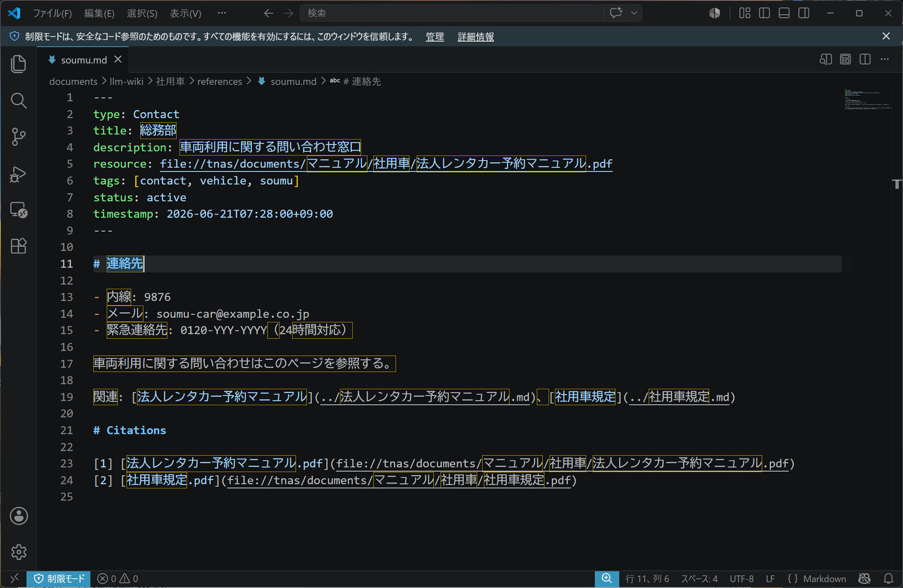This screenshot has height=588, width=903.
Task: Expand the chat dropdown chevron
Action: click(x=634, y=13)
